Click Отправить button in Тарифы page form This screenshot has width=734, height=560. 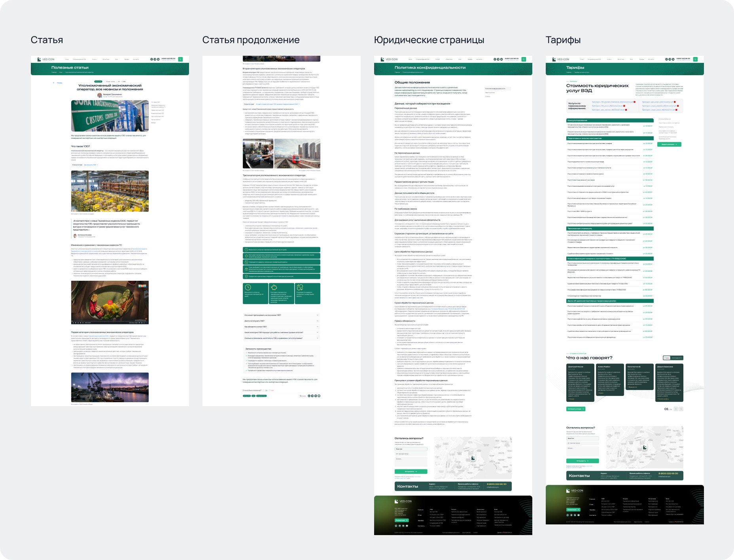tap(583, 461)
